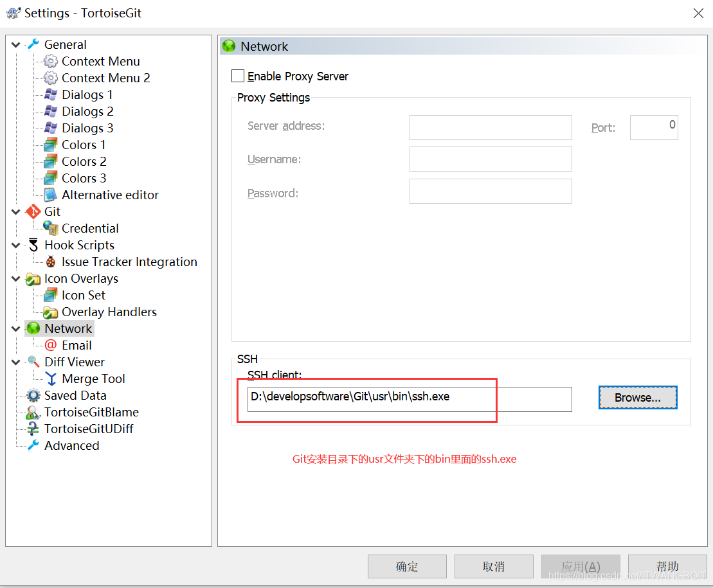Click the Credential globe-lock icon
This screenshot has width=713, height=588.
tap(51, 228)
